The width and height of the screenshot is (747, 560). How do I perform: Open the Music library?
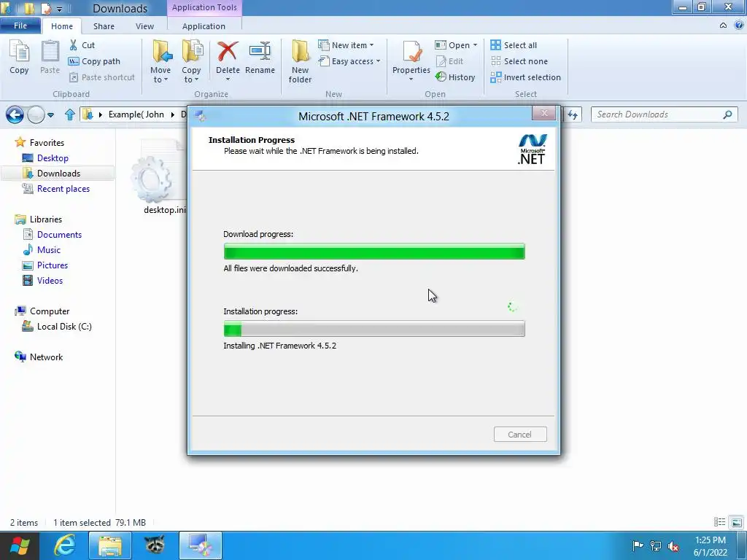point(49,249)
